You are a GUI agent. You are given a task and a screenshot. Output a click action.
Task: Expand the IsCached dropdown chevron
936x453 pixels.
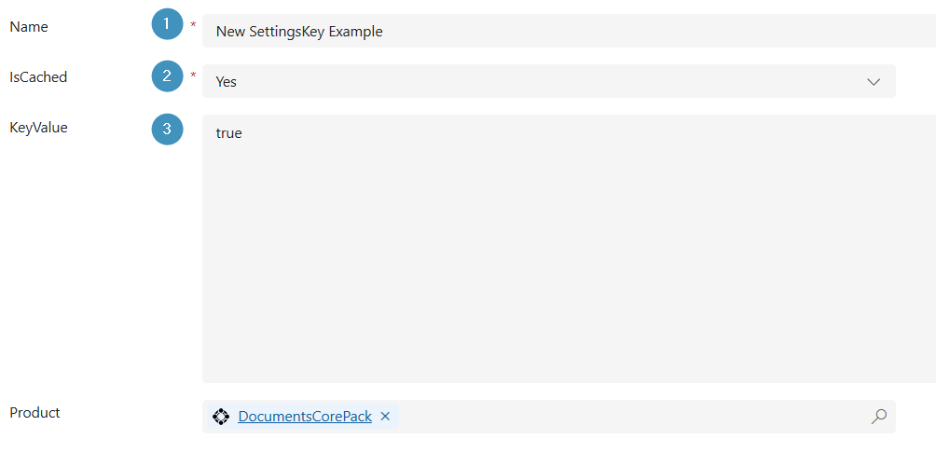click(873, 81)
